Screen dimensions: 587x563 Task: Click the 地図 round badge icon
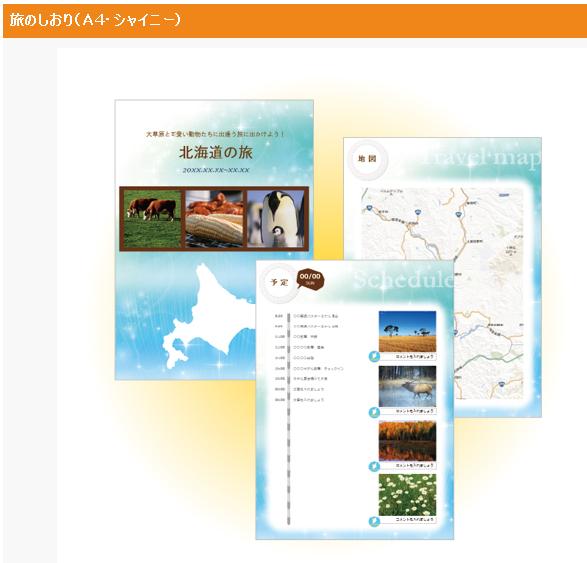pos(367,159)
